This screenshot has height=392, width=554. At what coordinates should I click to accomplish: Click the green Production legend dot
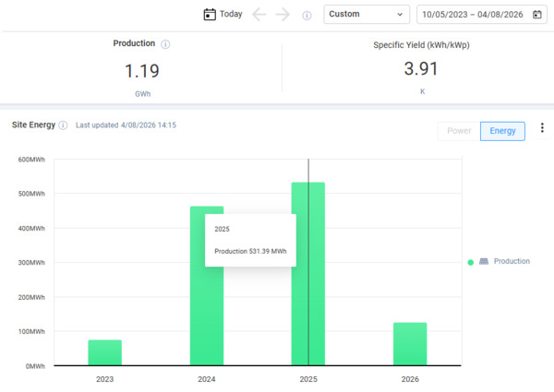[470, 262]
